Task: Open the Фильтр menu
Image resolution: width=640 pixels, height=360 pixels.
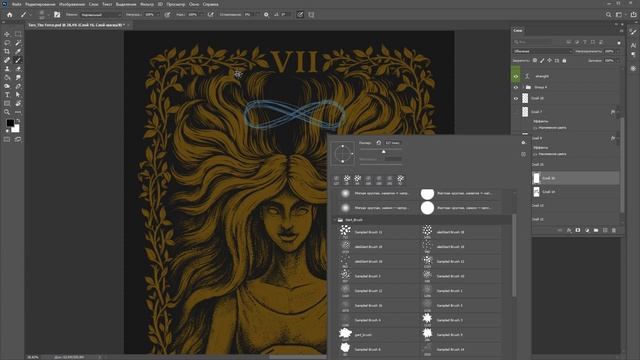Action: click(147, 4)
